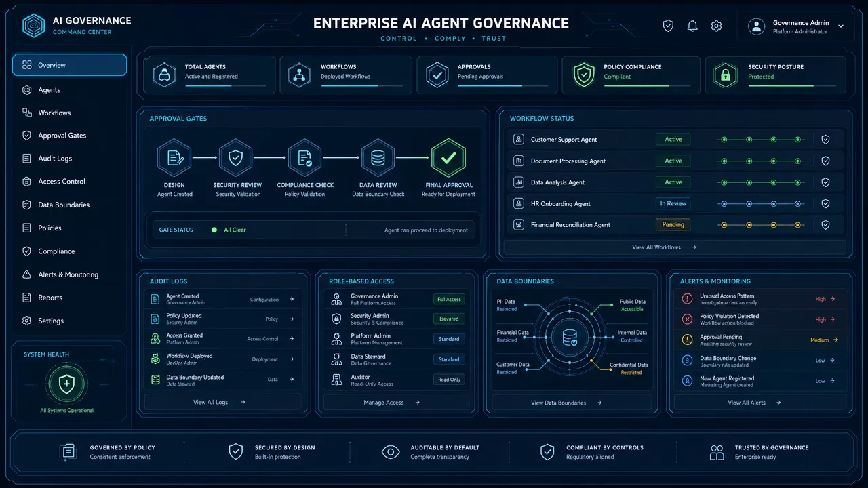The width and height of the screenshot is (868, 488).
Task: Click New Agent Registered alert icon
Action: pyautogui.click(x=687, y=382)
